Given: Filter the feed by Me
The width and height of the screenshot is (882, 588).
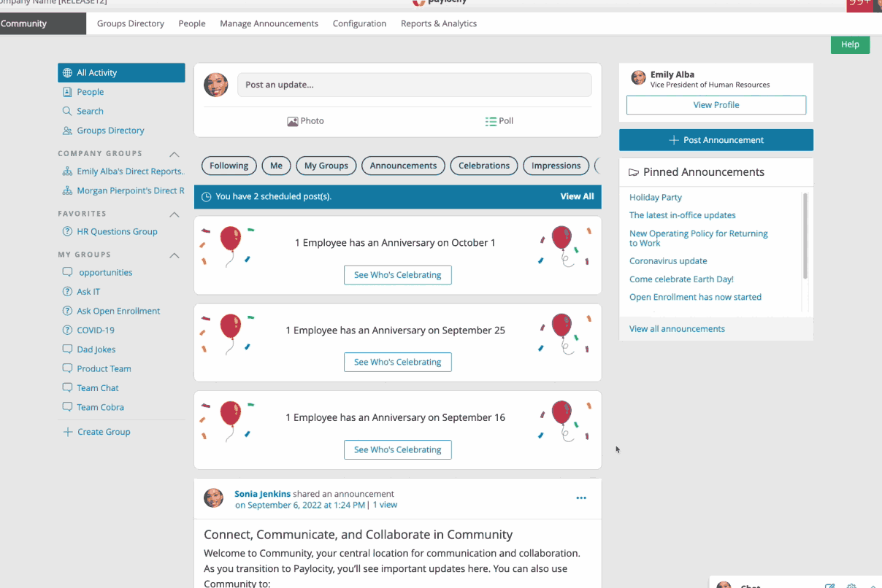Looking at the screenshot, I should 276,166.
